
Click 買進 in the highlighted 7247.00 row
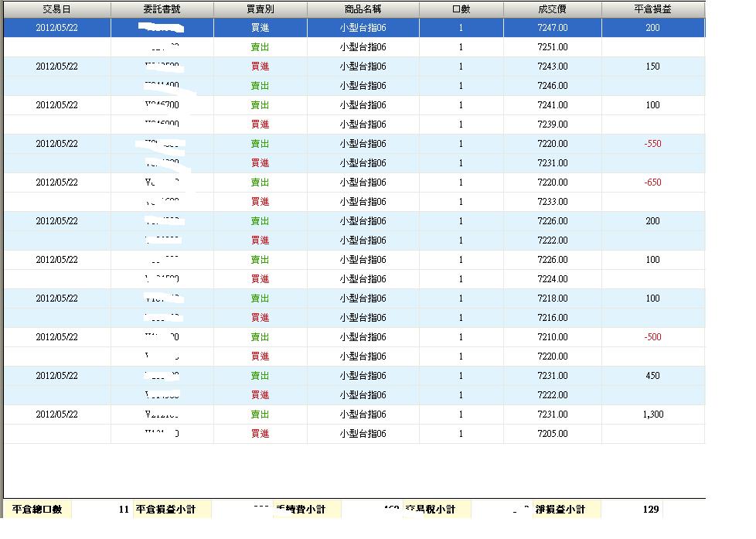tap(261, 28)
